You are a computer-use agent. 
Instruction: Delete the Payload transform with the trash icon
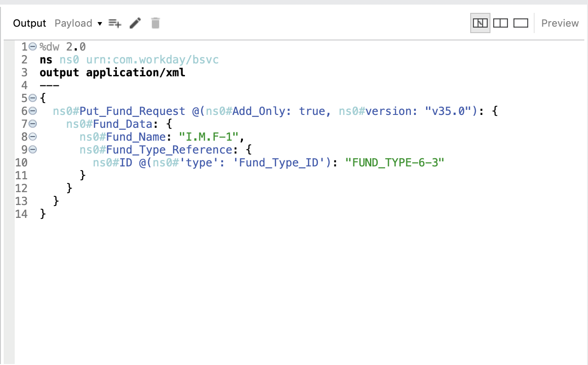(155, 23)
